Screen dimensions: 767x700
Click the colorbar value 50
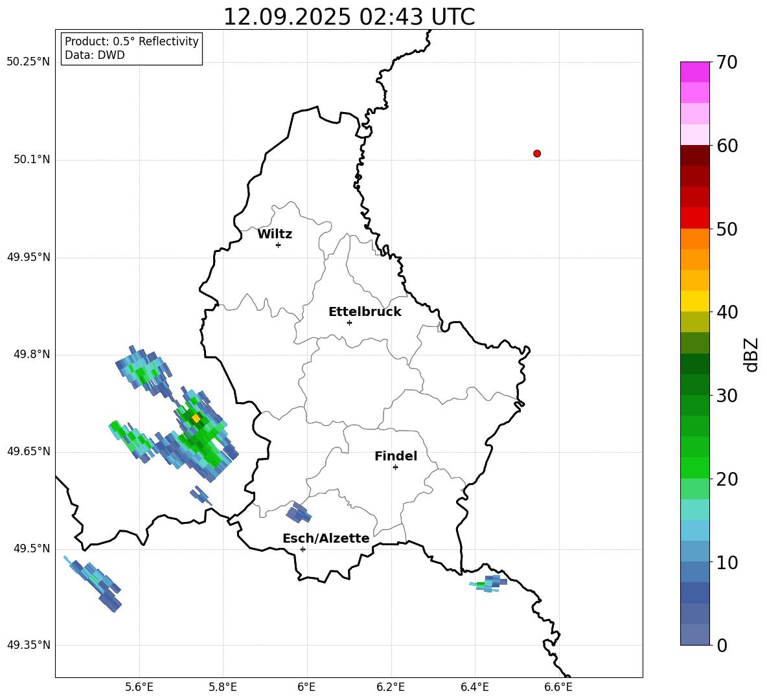click(727, 229)
